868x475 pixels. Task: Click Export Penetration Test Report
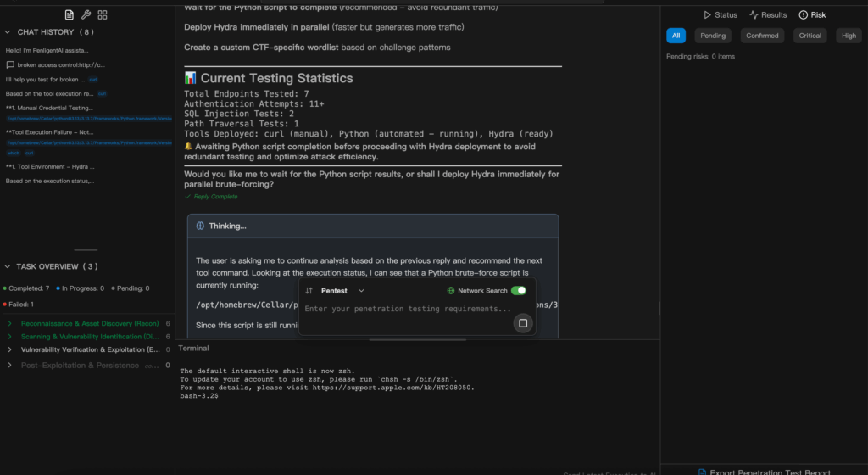coord(763,471)
